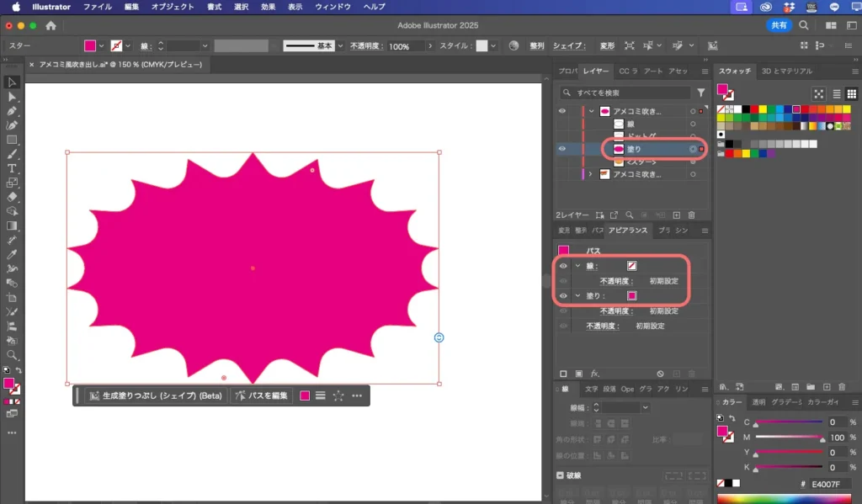Screen dimensions: 862x504
Task: Hide the 塗り layer with eye icon
Action: pos(562,149)
